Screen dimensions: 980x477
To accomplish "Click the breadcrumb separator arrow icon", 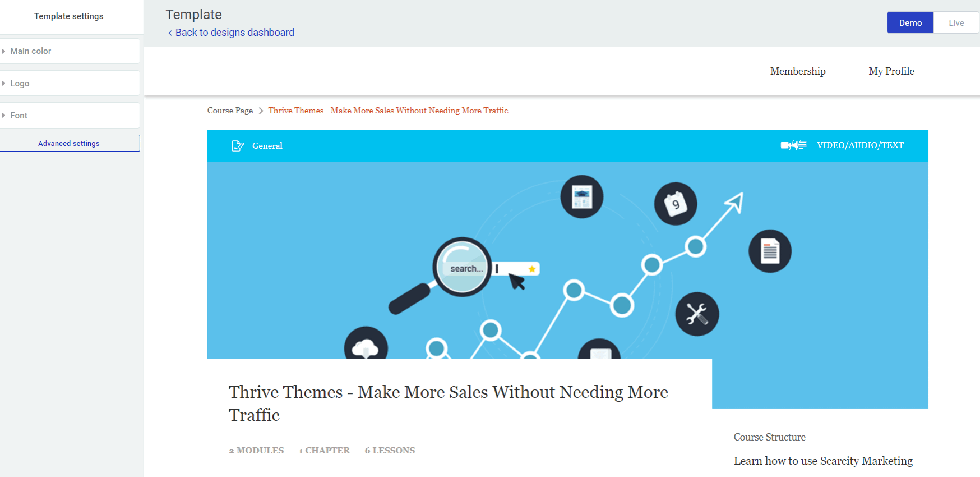I will tap(261, 111).
